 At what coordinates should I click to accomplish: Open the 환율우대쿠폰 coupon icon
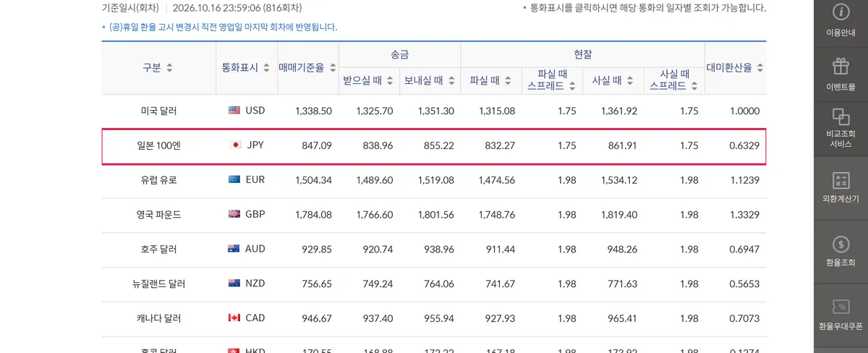841,307
